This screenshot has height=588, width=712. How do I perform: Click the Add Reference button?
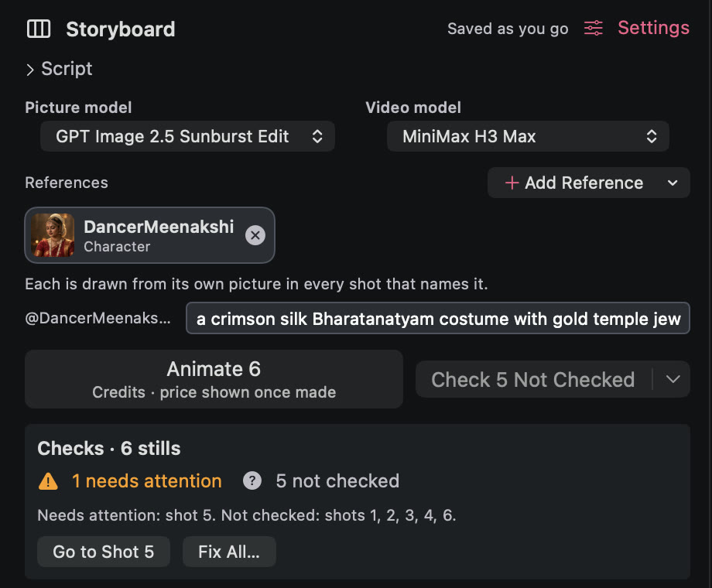tap(573, 183)
